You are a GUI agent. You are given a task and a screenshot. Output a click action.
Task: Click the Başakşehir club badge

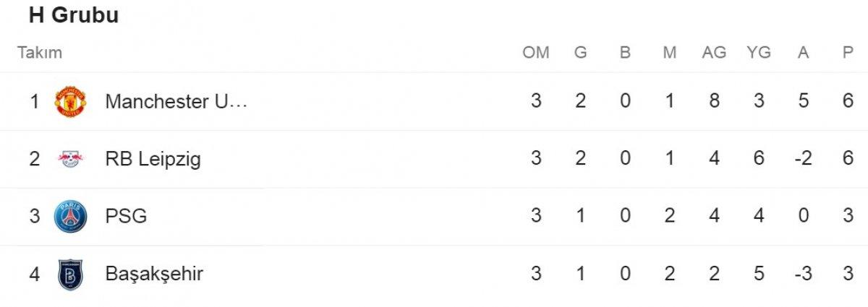coord(70,274)
